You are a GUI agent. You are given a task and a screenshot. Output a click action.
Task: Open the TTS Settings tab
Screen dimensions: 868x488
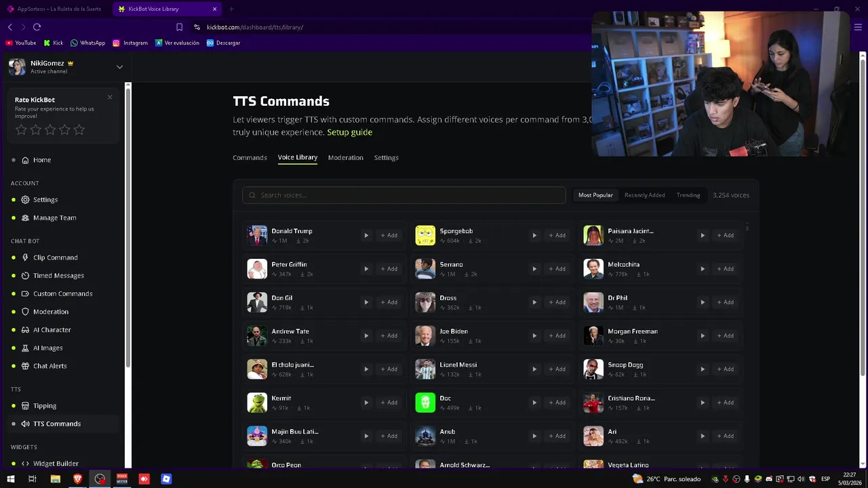pos(386,158)
